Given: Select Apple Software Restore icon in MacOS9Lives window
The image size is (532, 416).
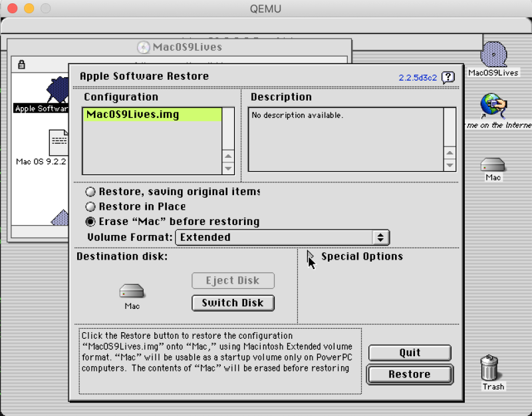Looking at the screenshot, I should pyautogui.click(x=58, y=89).
